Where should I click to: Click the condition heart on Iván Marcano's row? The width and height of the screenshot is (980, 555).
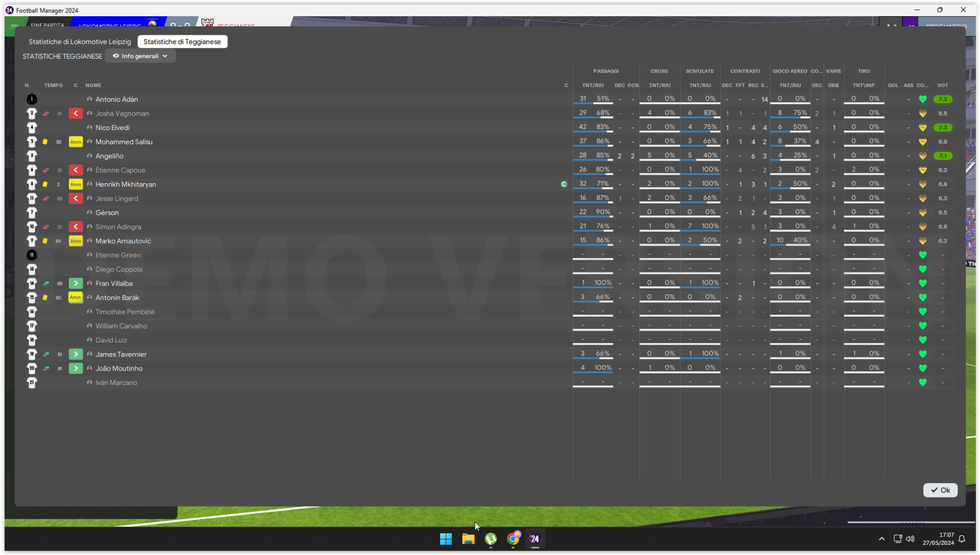pos(923,383)
